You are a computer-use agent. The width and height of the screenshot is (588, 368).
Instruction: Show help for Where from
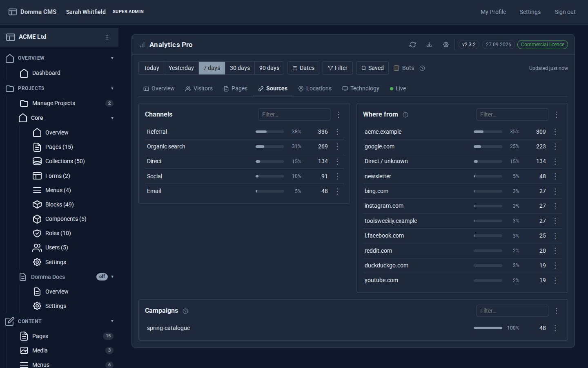(x=405, y=115)
